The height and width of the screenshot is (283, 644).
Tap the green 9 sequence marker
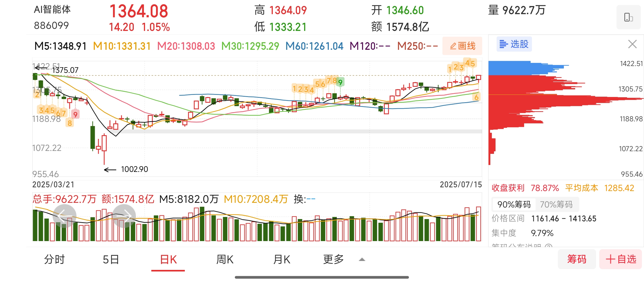[x=340, y=83]
